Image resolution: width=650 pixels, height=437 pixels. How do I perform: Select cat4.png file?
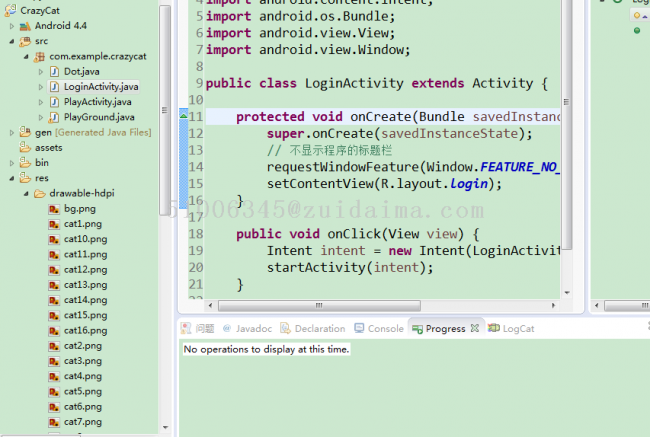82,376
